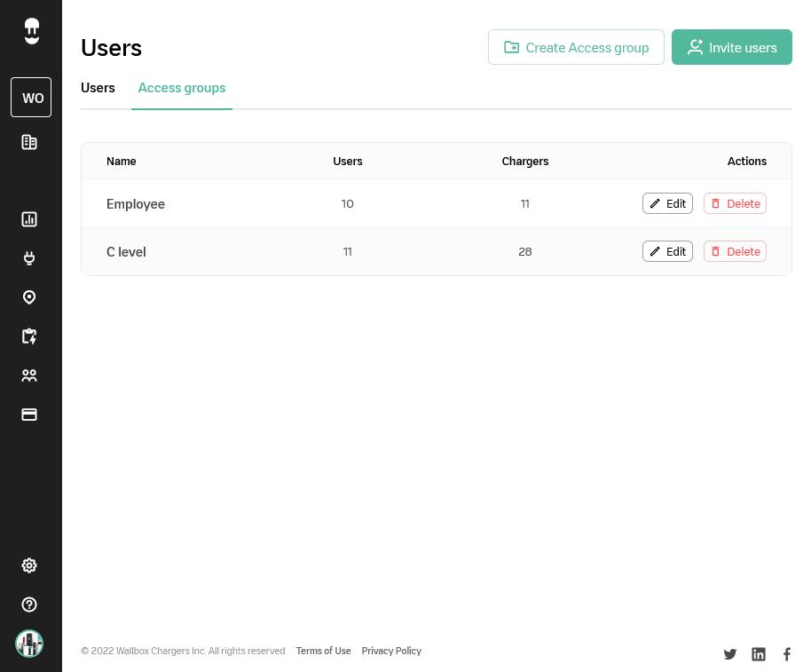Open the locations pin icon

[x=29, y=297]
